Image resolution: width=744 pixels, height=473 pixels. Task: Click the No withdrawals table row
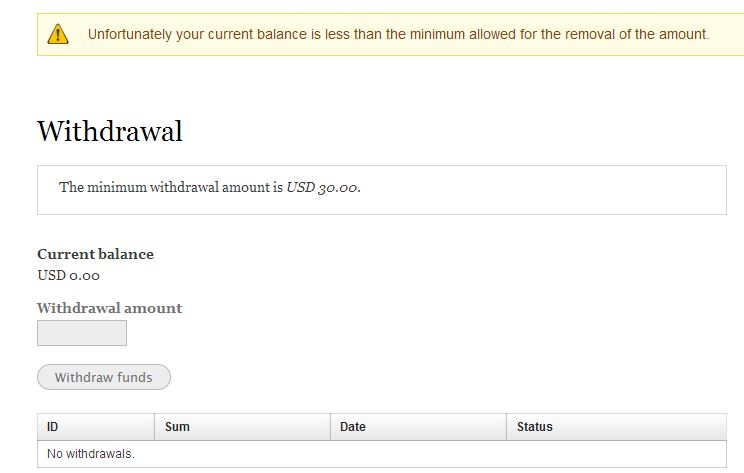click(x=382, y=454)
